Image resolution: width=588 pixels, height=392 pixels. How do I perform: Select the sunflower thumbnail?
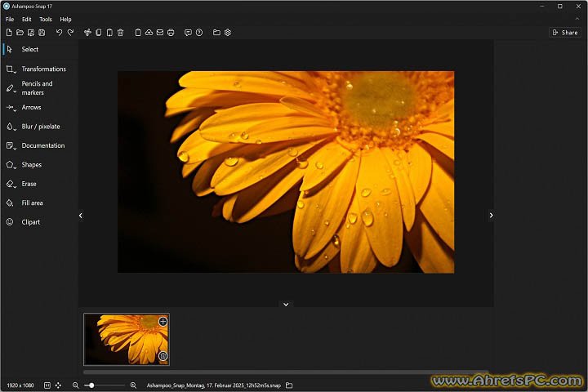click(127, 340)
